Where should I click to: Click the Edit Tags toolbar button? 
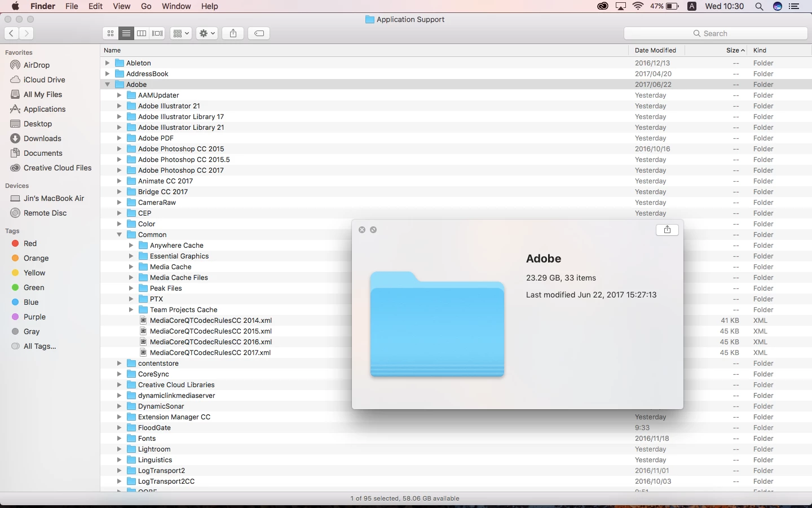click(x=259, y=33)
